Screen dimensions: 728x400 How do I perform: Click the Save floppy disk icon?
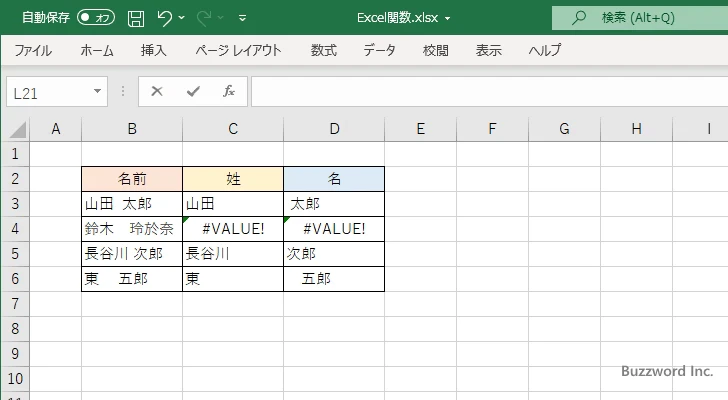pyautogui.click(x=136, y=18)
